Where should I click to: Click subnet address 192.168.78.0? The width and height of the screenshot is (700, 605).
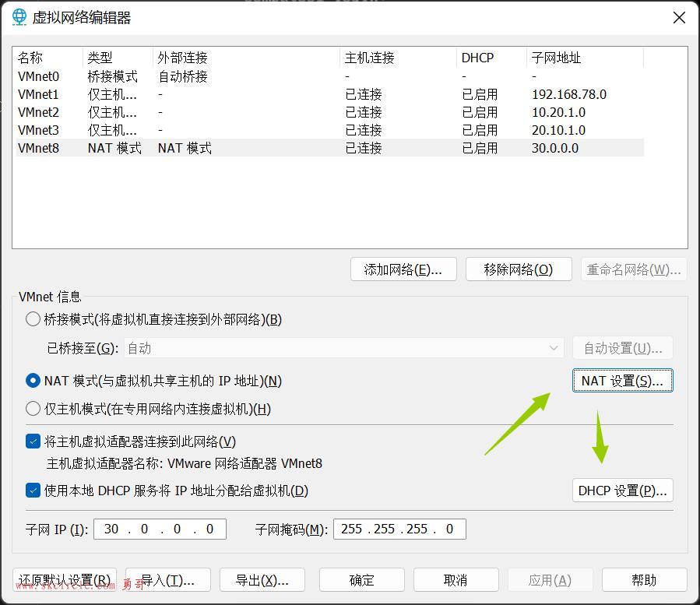click(569, 94)
